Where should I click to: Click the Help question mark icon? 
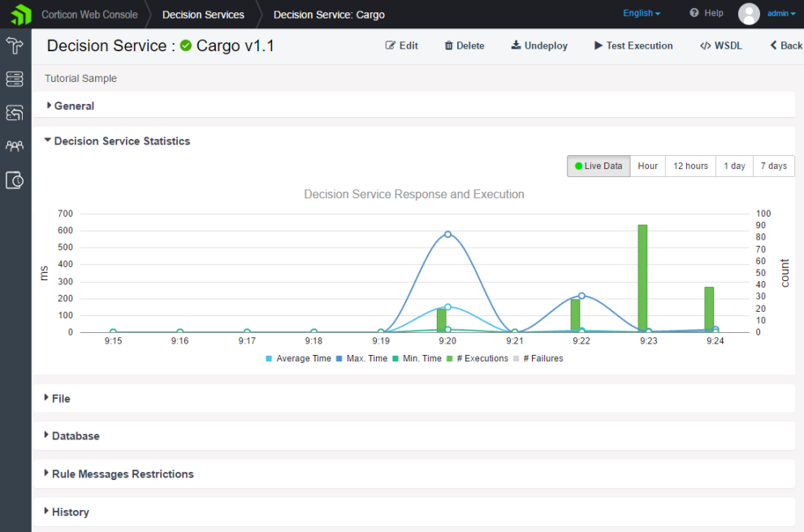click(x=694, y=13)
